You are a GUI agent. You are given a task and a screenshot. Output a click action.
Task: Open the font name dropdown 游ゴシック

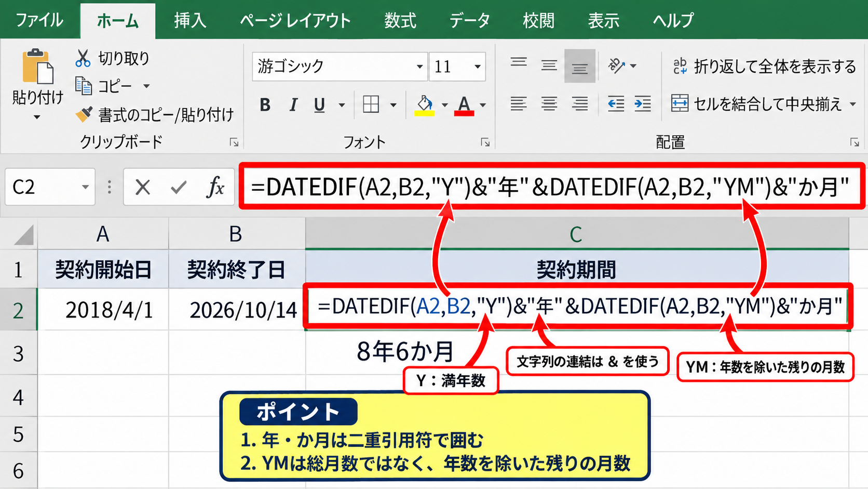tap(419, 67)
